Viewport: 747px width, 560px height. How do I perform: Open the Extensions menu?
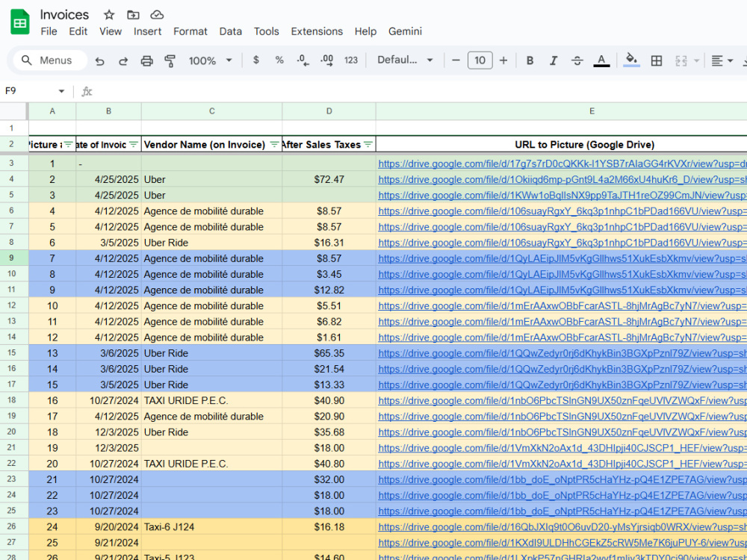(x=317, y=31)
